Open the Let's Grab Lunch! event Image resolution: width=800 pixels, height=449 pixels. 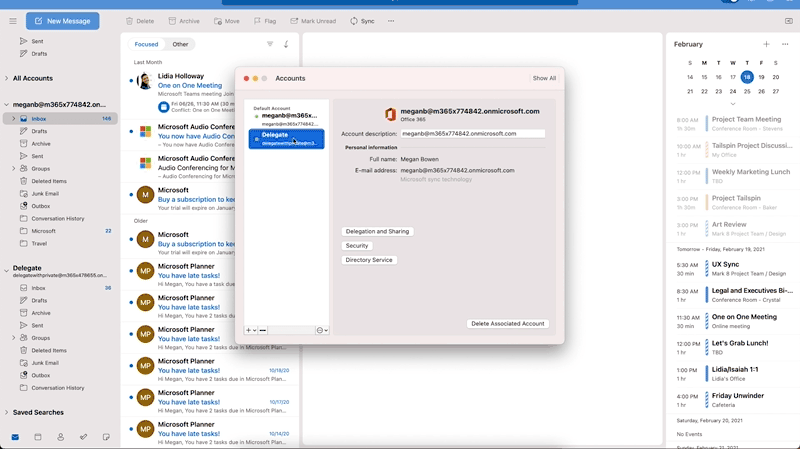coord(733,347)
